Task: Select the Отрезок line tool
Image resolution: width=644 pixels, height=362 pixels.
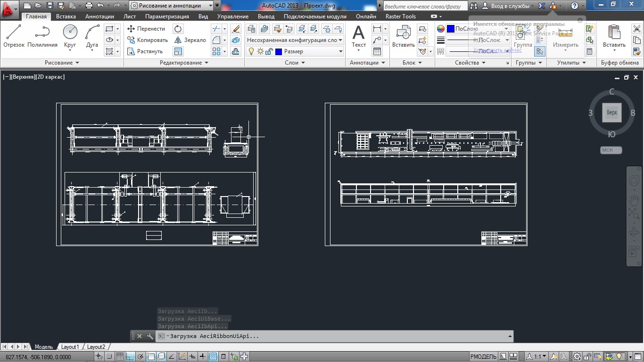Action: [x=14, y=37]
